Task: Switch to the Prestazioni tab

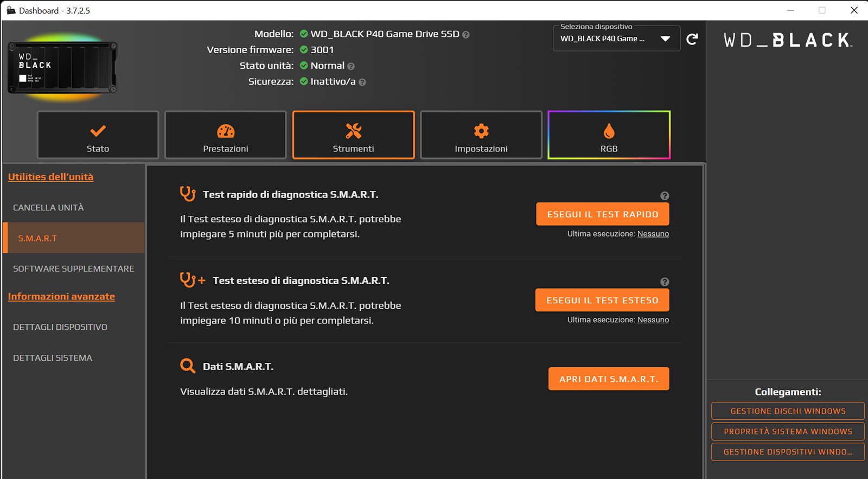Action: (226, 135)
